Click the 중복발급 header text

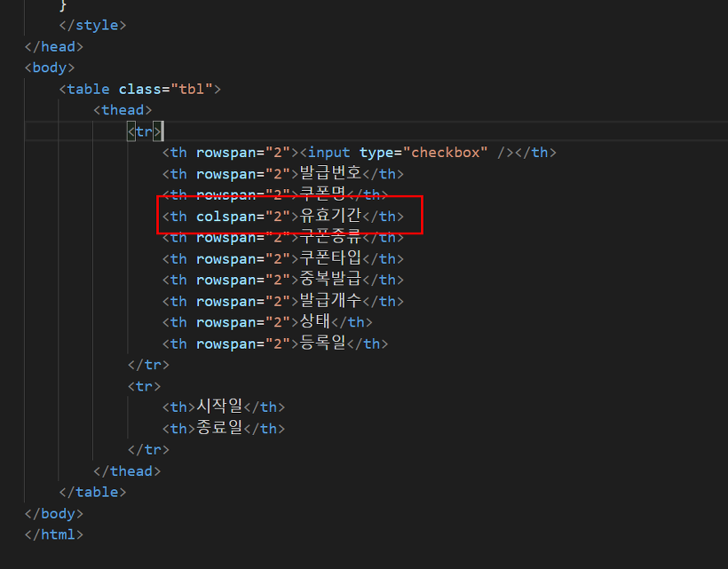click(x=331, y=281)
